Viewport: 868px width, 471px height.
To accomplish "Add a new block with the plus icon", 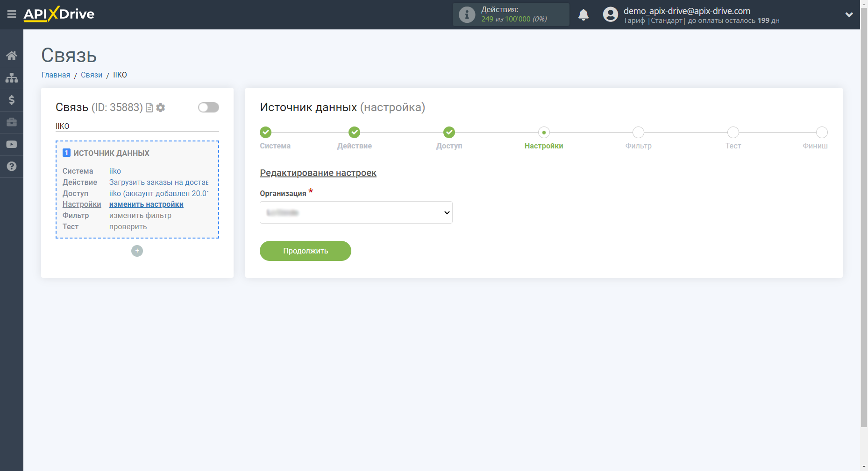I will click(137, 251).
